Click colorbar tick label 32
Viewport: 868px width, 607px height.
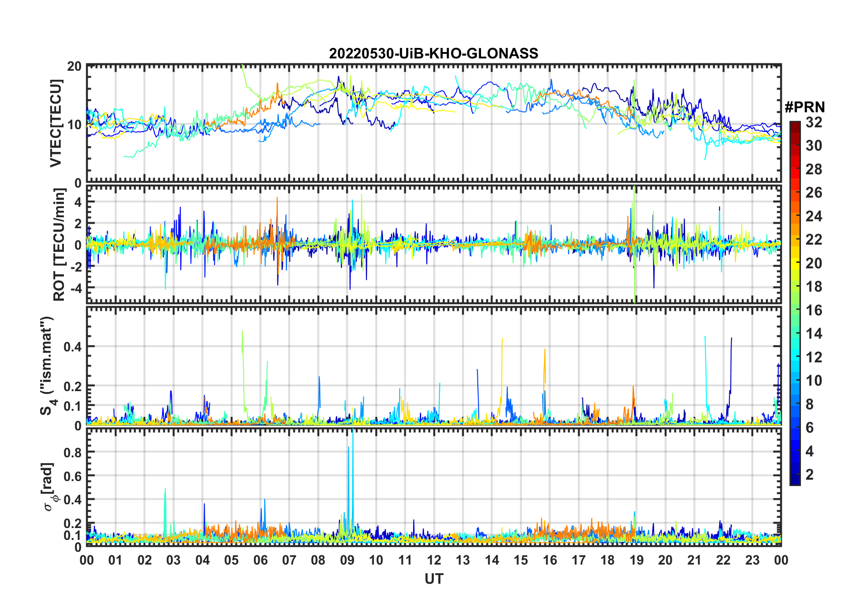click(814, 122)
